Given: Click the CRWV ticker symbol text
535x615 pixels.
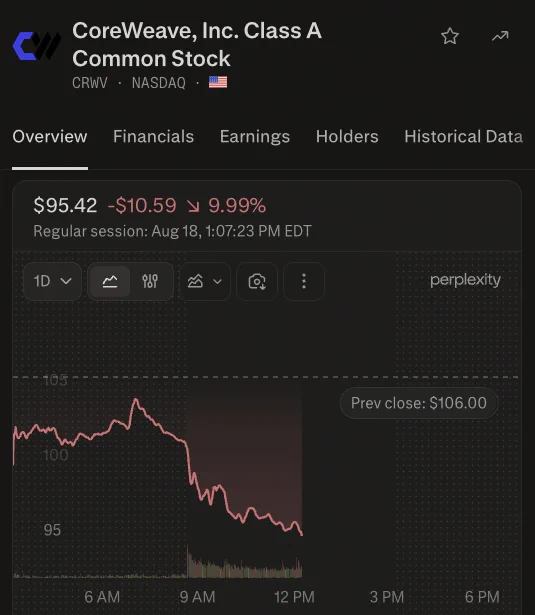Looking at the screenshot, I should pyautogui.click(x=90, y=83).
